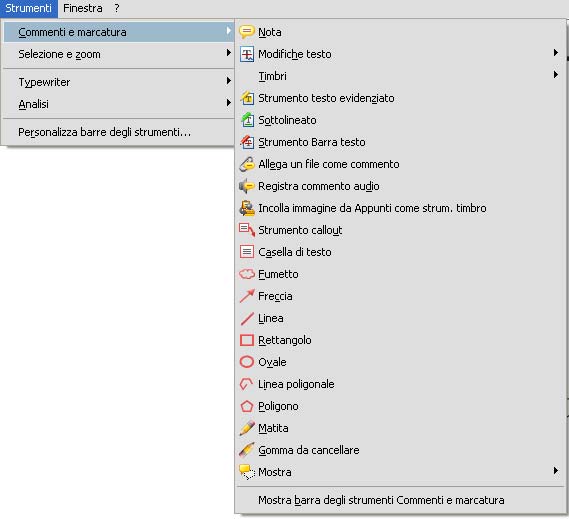Pick the Registra commento audio speaker icon

[247, 186]
